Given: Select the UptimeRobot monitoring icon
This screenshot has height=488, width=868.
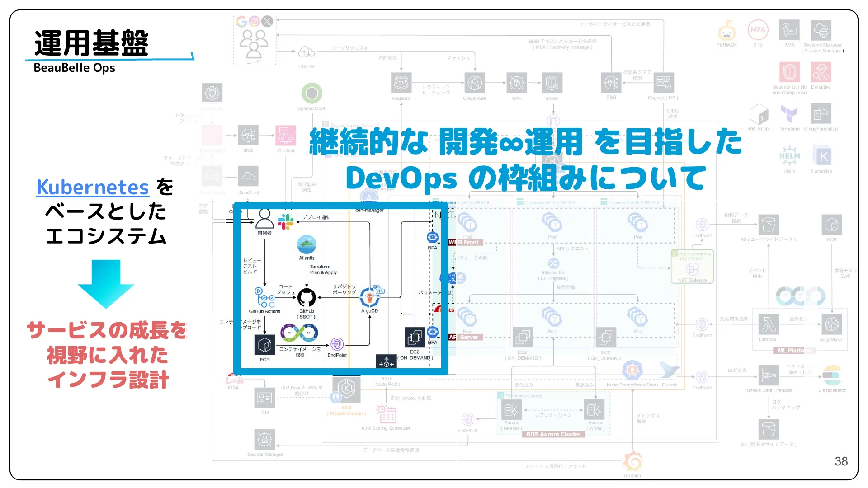Looking at the screenshot, I should tap(311, 94).
